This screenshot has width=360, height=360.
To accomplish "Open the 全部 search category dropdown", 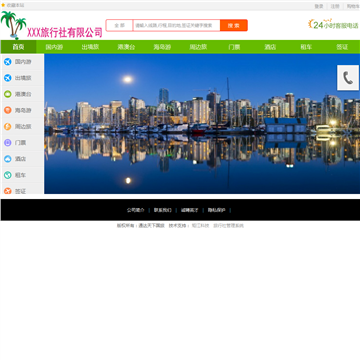I will (x=120, y=25).
